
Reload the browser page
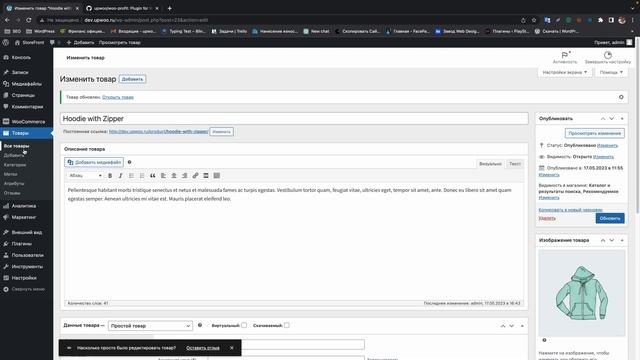(29, 20)
